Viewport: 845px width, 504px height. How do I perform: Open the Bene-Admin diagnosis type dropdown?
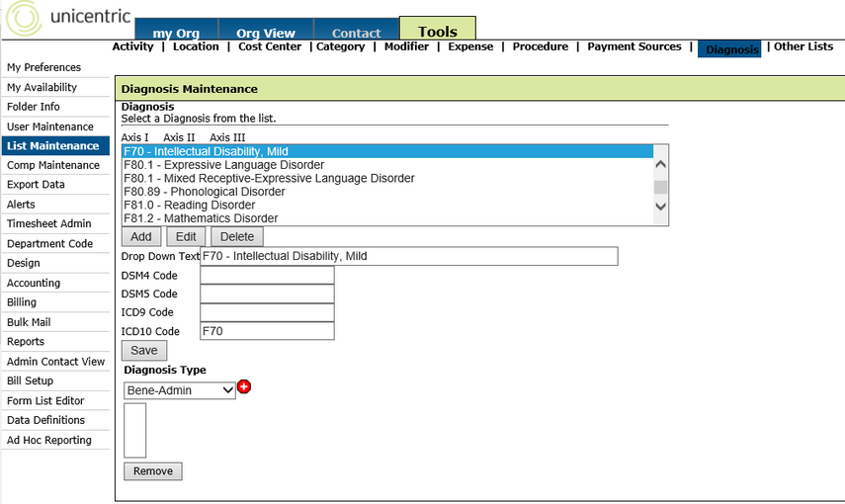pos(180,390)
